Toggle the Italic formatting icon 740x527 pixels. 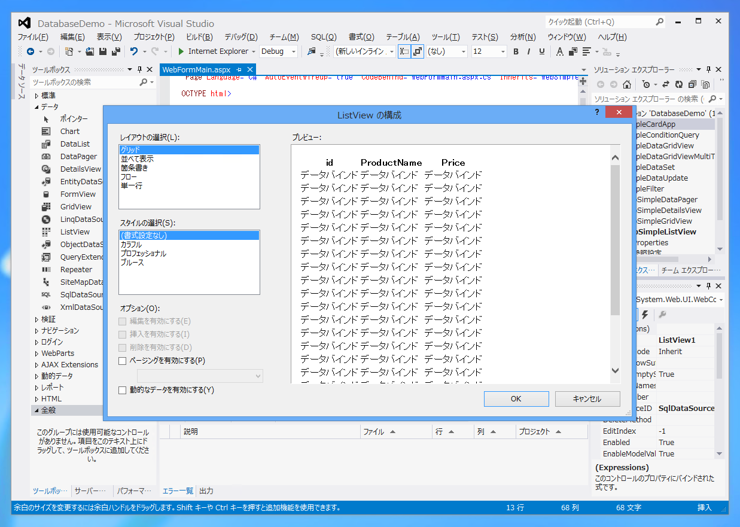click(529, 51)
